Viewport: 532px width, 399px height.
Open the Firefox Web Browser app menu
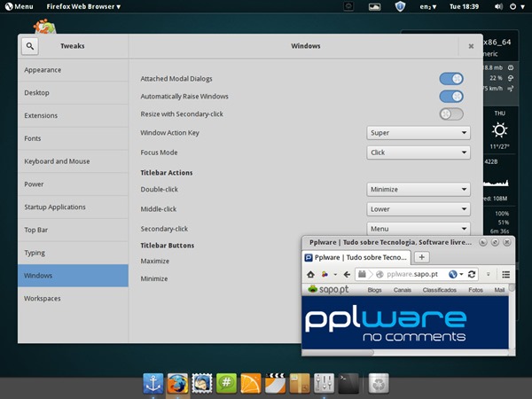coord(83,6)
